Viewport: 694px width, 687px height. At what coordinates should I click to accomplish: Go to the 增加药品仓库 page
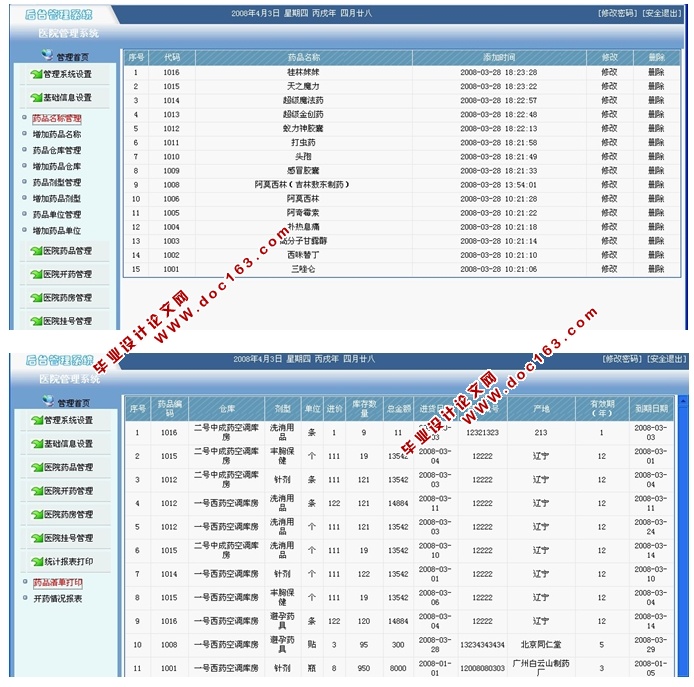coord(57,166)
